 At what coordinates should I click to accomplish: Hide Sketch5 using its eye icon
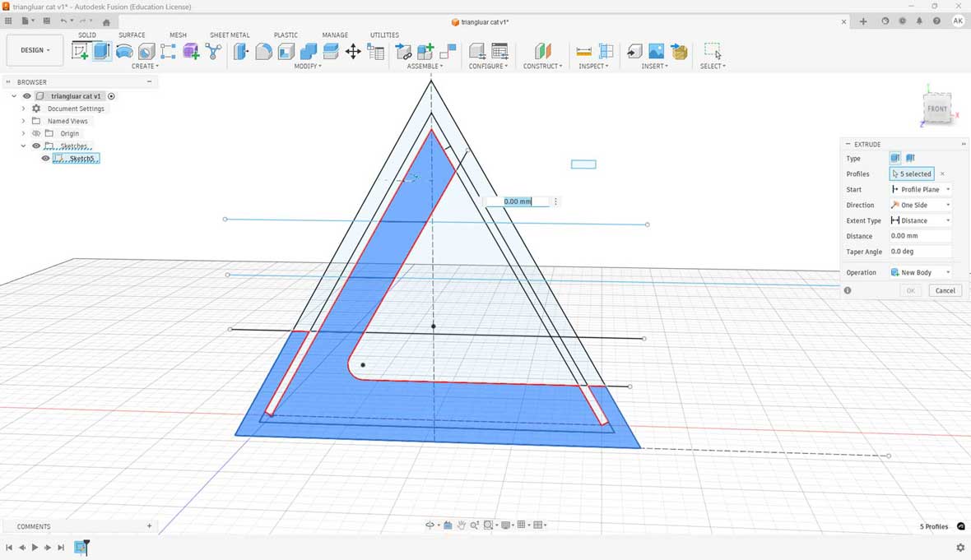[x=46, y=158]
